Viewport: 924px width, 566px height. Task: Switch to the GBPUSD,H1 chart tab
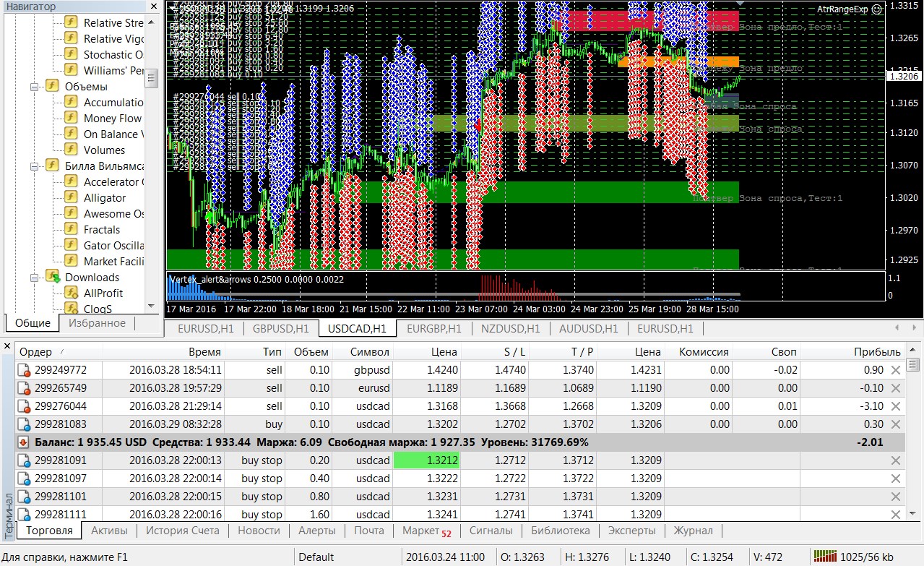[x=280, y=329]
